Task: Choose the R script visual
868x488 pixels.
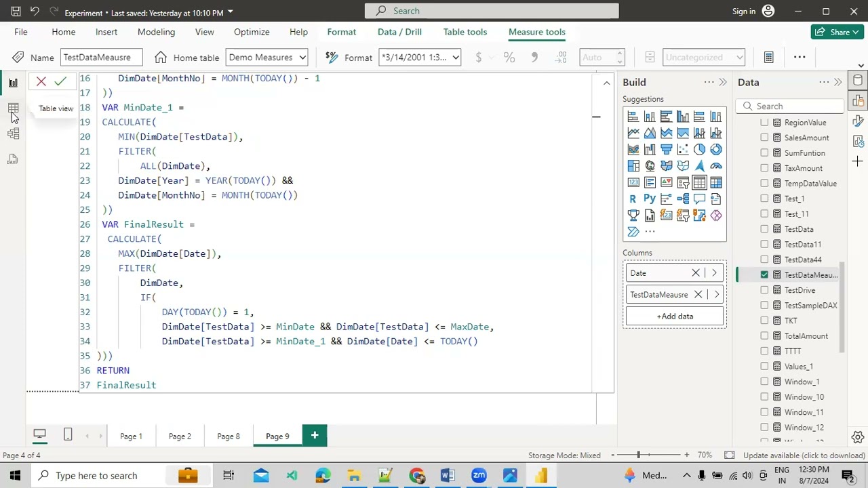Action: (x=633, y=199)
